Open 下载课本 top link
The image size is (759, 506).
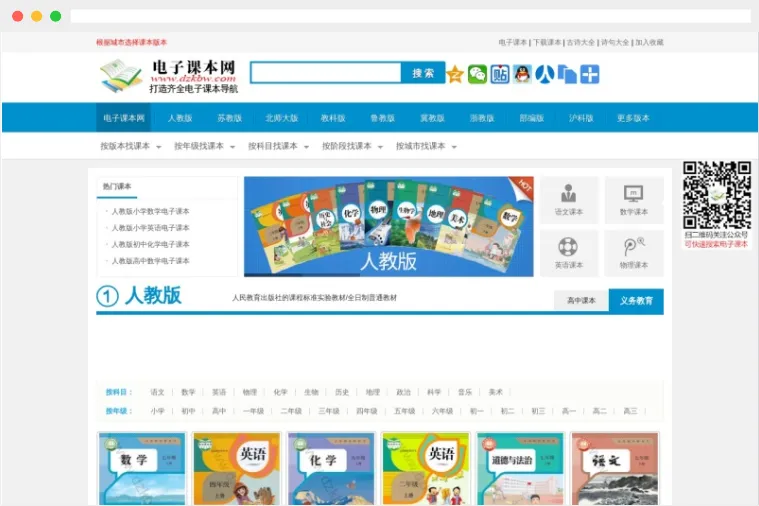(547, 42)
